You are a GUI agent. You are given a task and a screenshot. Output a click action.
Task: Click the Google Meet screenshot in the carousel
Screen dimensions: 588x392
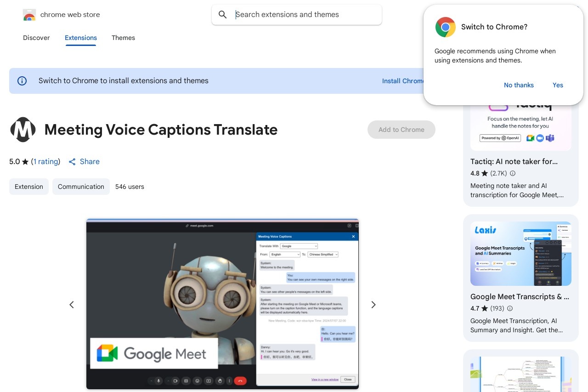222,304
